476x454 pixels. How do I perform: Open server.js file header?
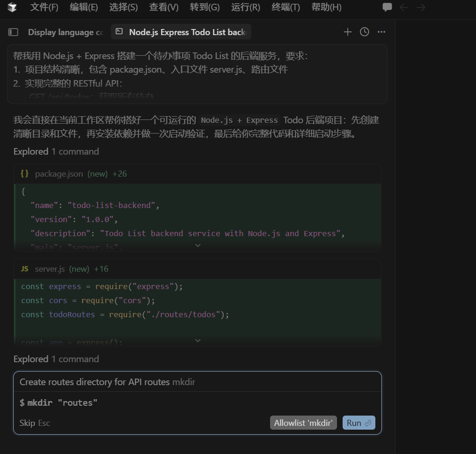pyautogui.click(x=198, y=269)
